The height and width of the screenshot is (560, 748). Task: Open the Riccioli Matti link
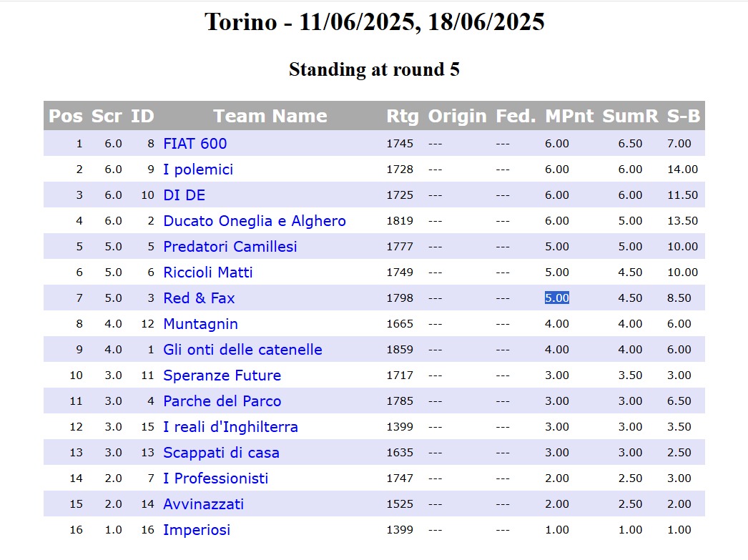207,272
